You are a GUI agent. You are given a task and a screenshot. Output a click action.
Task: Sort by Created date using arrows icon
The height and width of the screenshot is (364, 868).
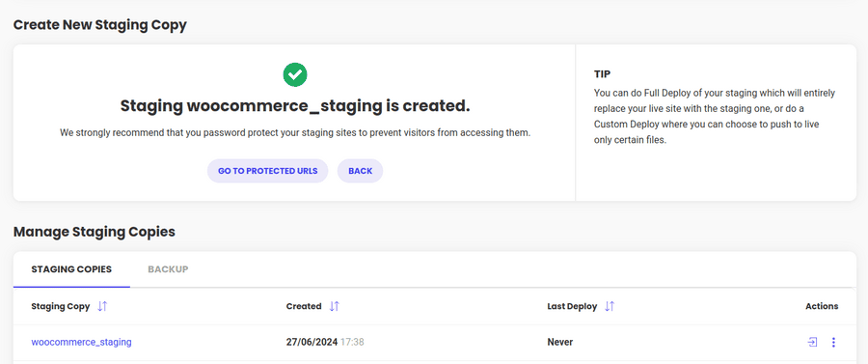[x=334, y=306]
